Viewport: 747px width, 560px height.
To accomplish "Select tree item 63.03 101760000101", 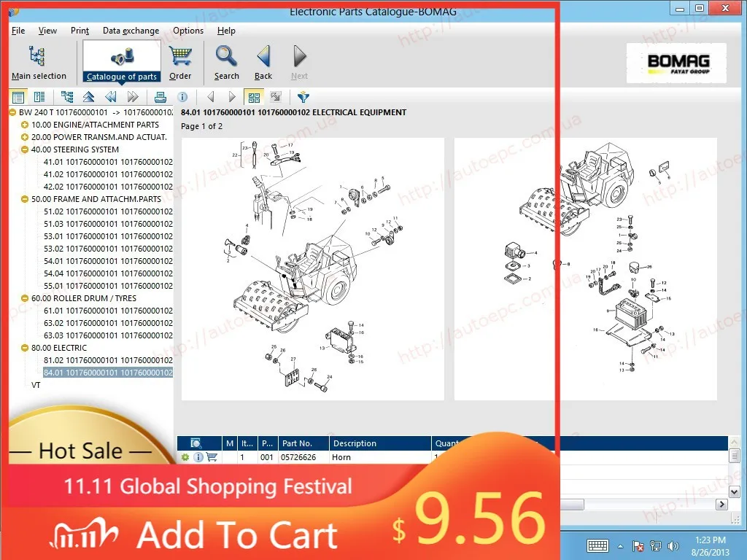I will (108, 335).
